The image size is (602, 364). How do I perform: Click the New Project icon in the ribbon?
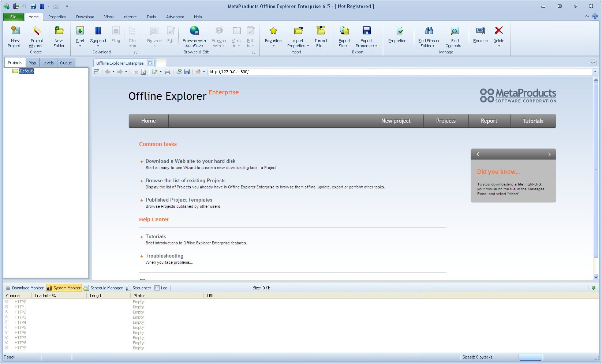point(15,31)
